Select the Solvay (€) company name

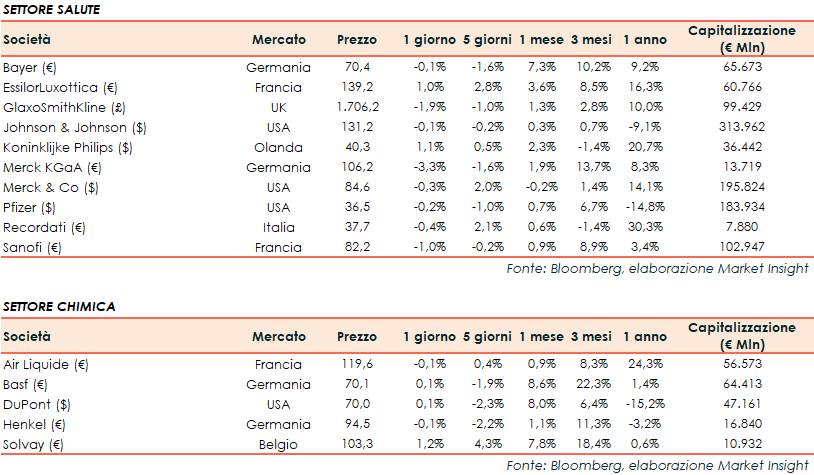click(33, 443)
